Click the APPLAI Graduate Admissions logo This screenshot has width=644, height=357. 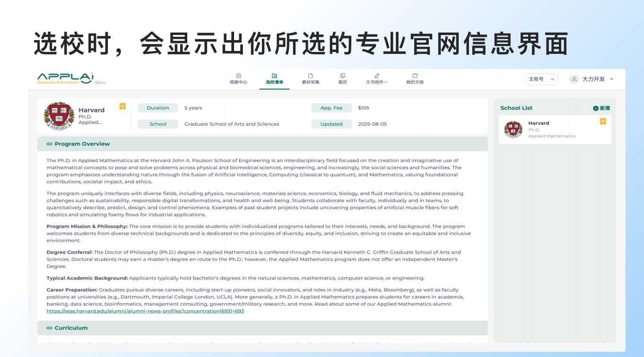[x=66, y=78]
